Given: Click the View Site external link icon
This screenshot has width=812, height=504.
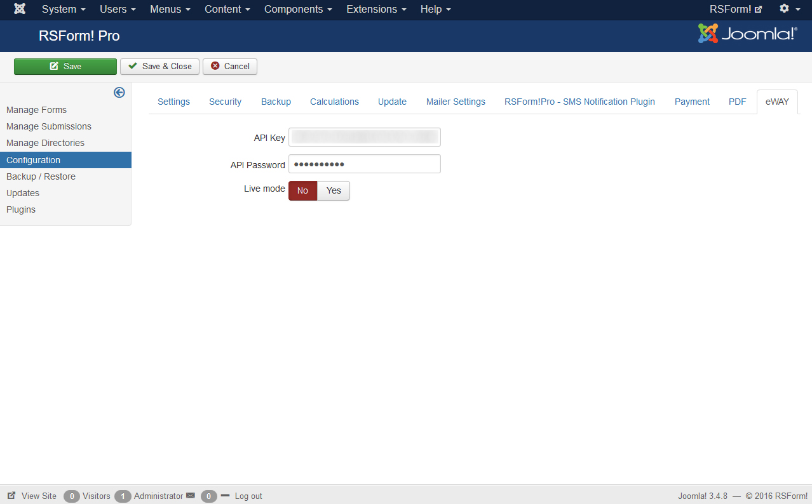Looking at the screenshot, I should tap(11, 496).
